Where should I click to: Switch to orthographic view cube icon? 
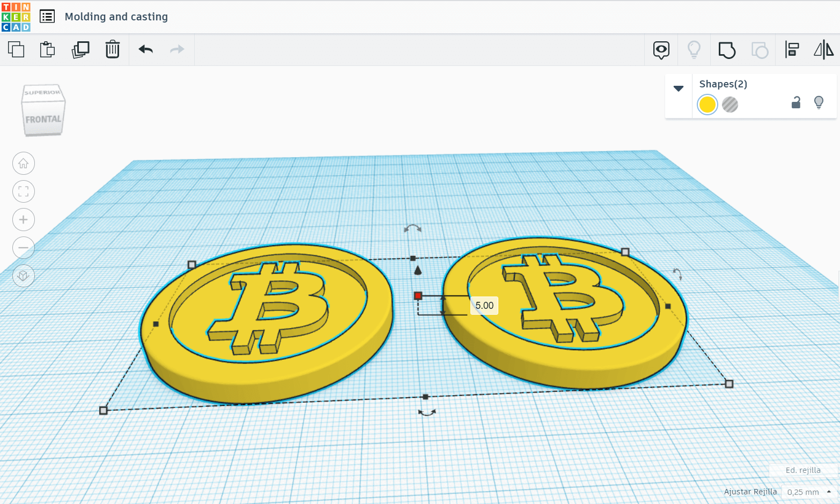24,276
